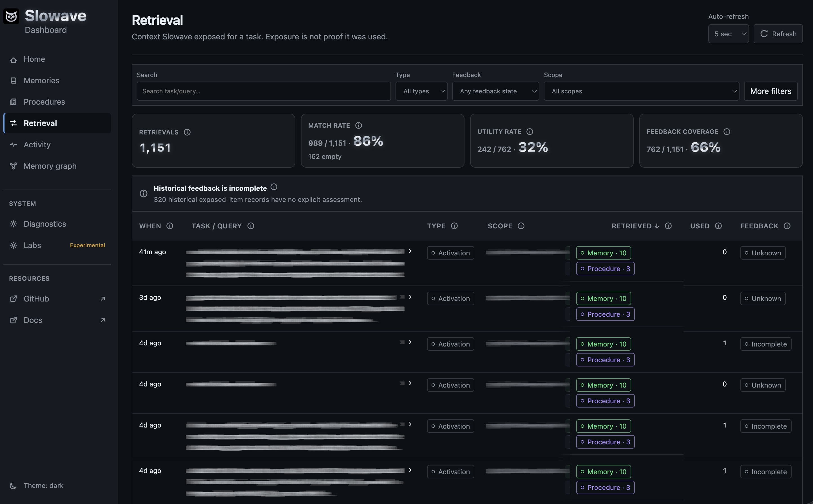Viewport: 813px width, 504px height.
Task: Open the experimental Labs page
Action: pos(57,245)
